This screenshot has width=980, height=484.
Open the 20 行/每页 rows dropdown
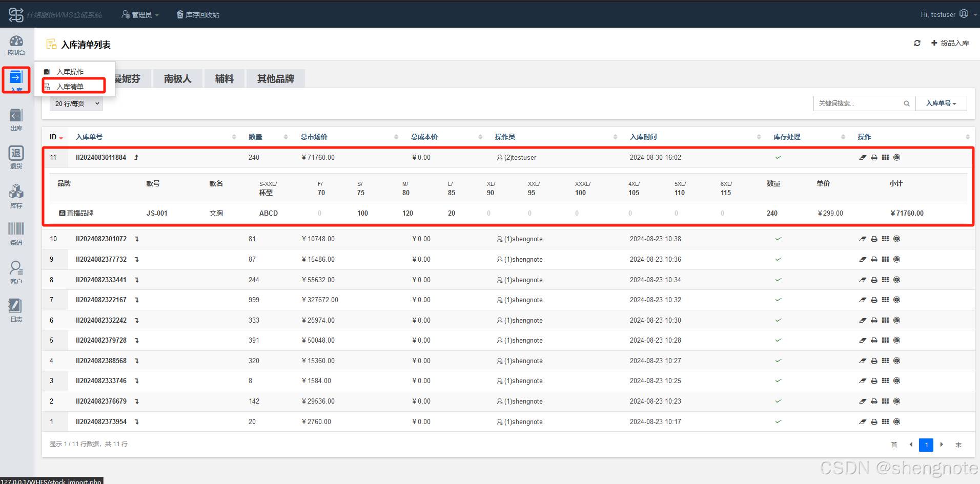[x=76, y=103]
